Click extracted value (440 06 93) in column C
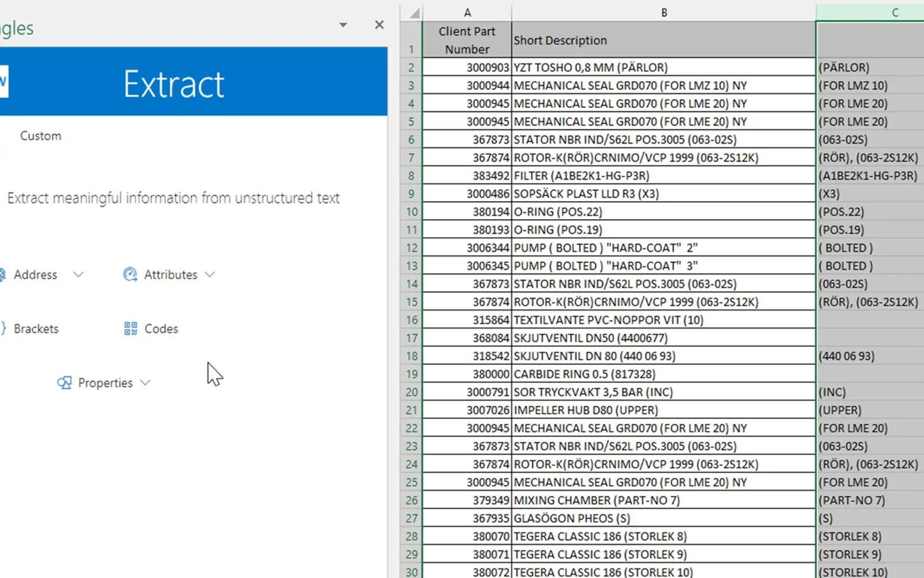The width and height of the screenshot is (924, 578). 870,356
